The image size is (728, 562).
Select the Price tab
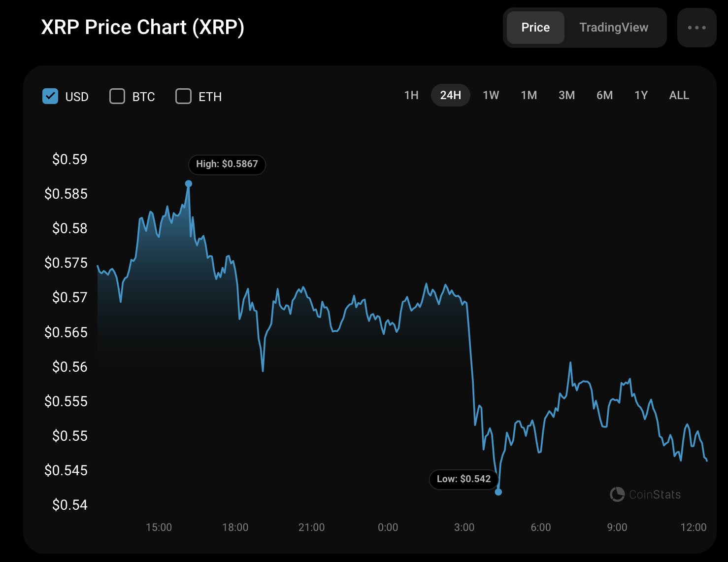535,28
